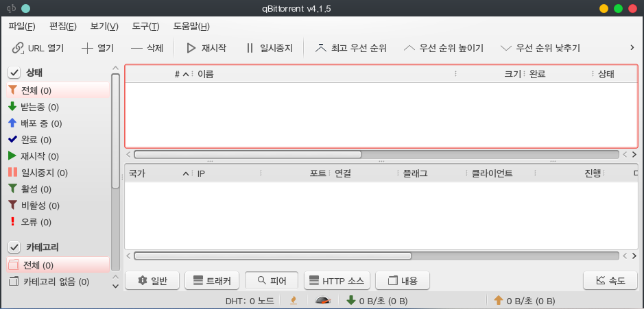
Task: Sort torrent list by 상태 column
Action: (616, 74)
